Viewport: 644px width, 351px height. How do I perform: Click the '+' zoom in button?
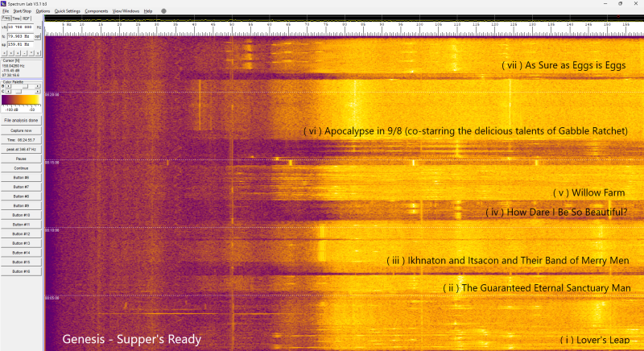pos(18,53)
